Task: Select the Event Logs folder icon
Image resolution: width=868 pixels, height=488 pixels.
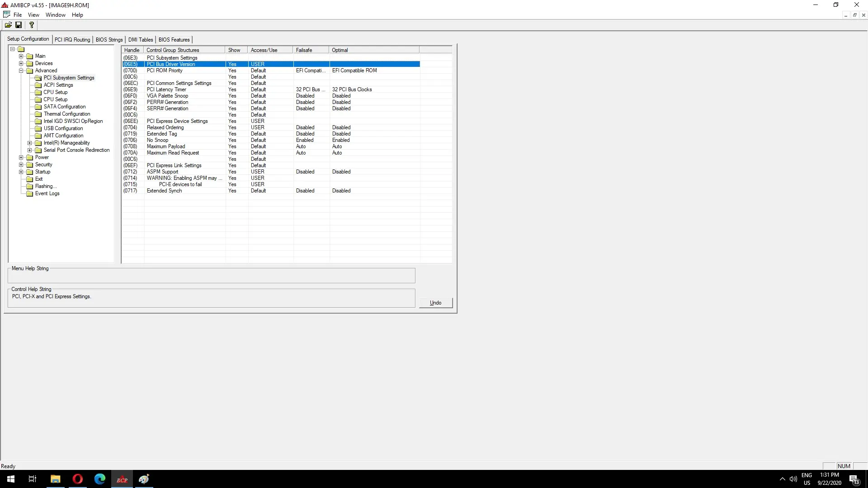Action: (30, 193)
